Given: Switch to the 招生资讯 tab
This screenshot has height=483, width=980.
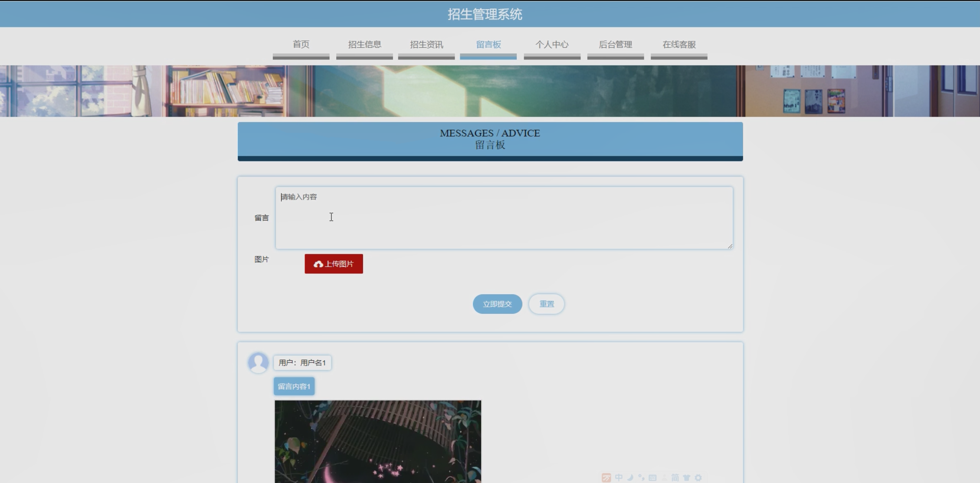Looking at the screenshot, I should pyautogui.click(x=426, y=45).
